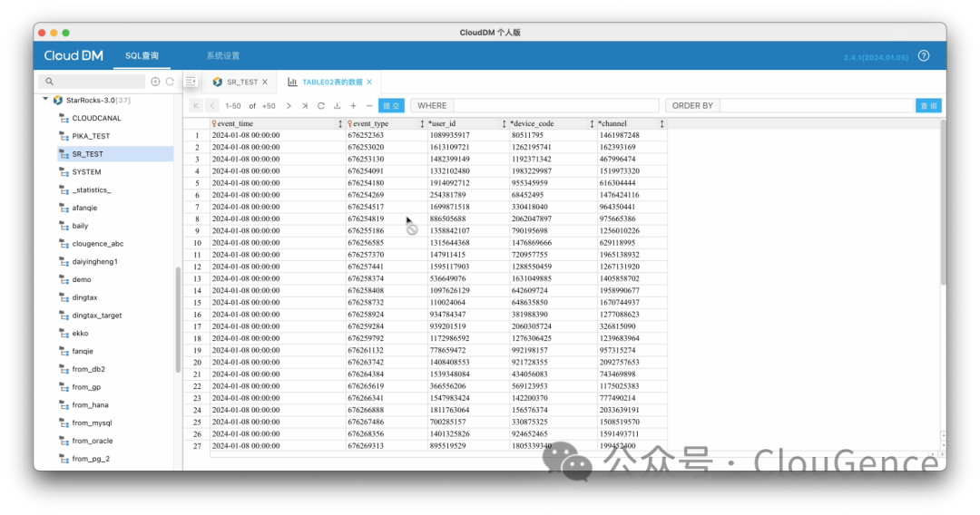980x515 pixels.
Task: Select from_db2 database in tree
Action: click(x=88, y=369)
